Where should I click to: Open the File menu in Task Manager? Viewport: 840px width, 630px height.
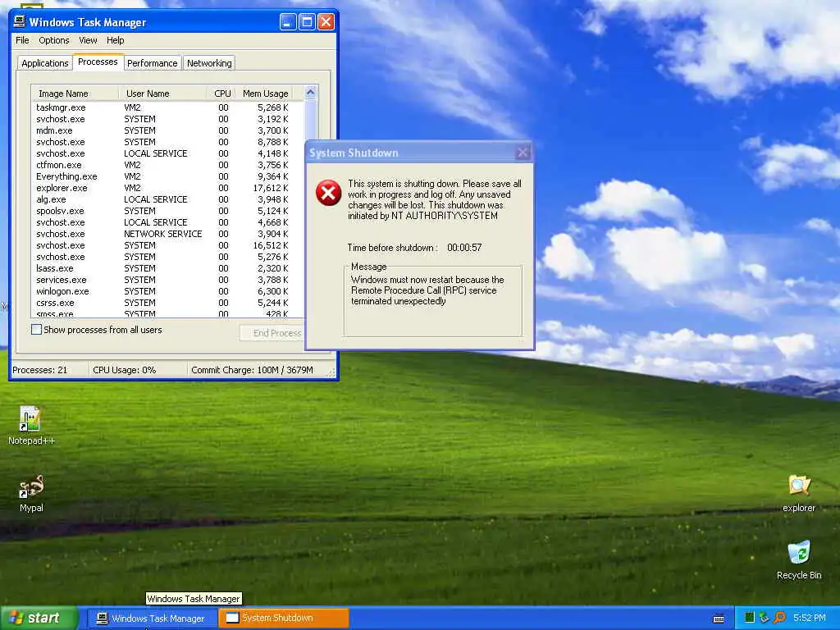point(22,40)
